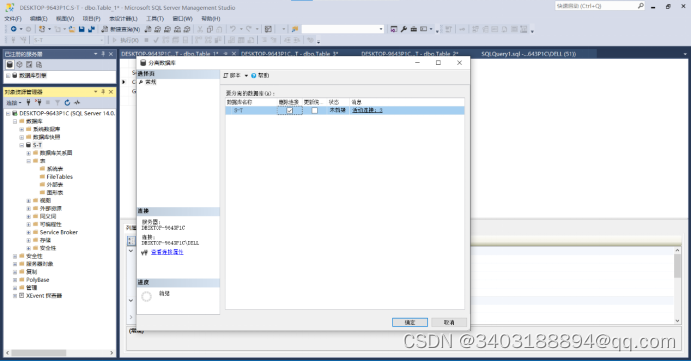Screen dimensions: 691x361
Task: Click the Script (脚本) button in dialog toolbar
Action: click(x=233, y=76)
